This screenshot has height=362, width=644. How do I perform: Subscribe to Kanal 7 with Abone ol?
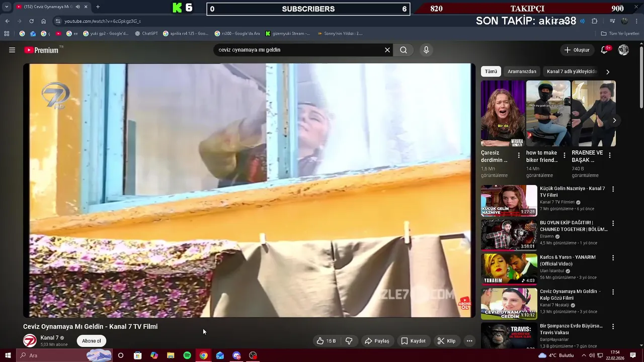pos(92,341)
